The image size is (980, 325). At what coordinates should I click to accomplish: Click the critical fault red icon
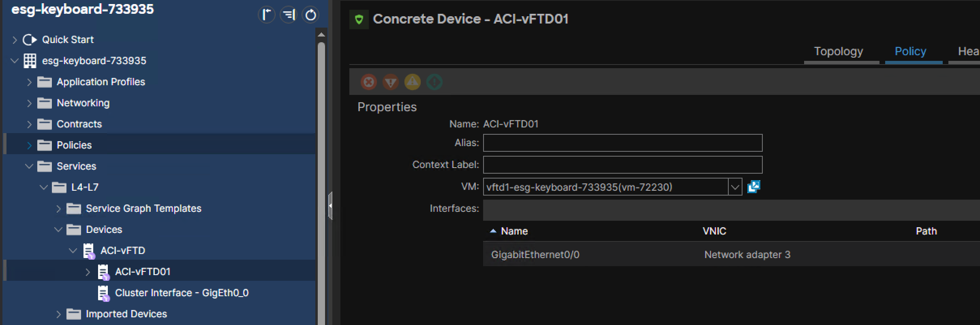[368, 82]
